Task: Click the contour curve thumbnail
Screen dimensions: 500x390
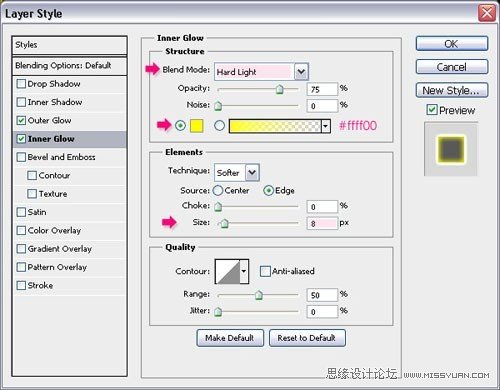Action: click(x=228, y=271)
